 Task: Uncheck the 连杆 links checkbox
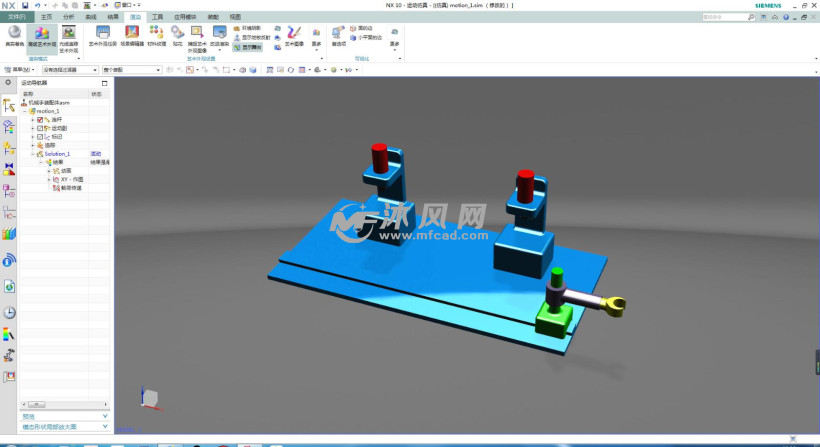[41, 119]
